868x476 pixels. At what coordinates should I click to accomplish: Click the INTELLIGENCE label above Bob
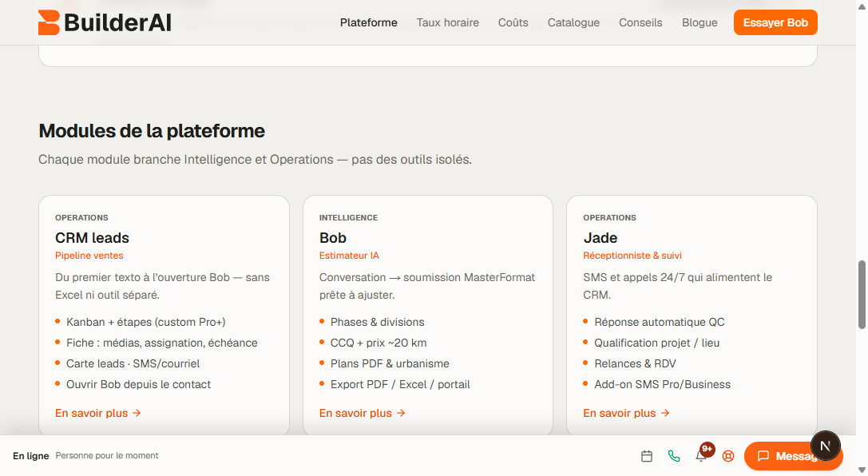coord(348,217)
